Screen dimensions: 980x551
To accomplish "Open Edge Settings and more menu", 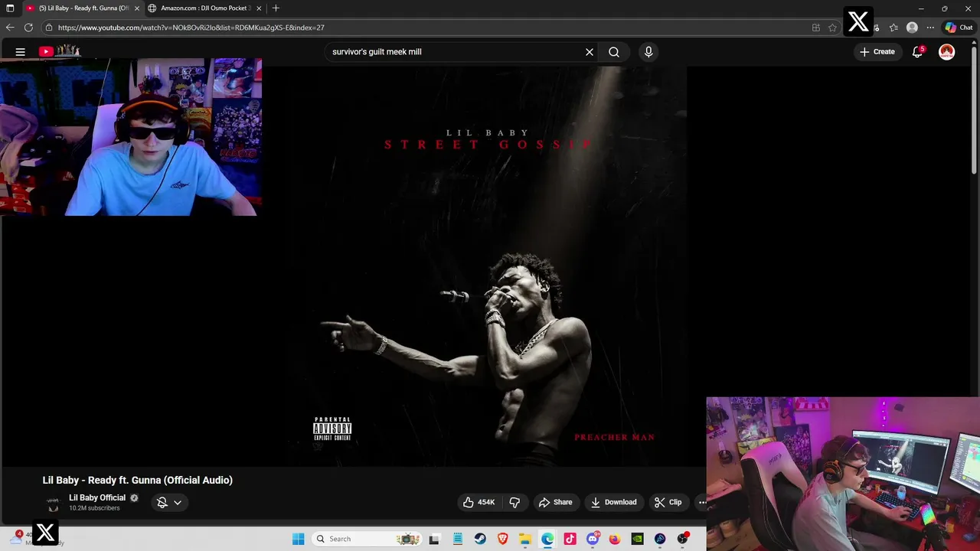I will tap(930, 28).
